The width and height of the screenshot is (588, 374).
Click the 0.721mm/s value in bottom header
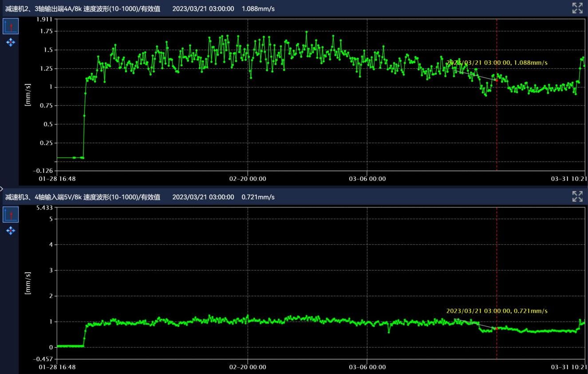[x=258, y=197]
